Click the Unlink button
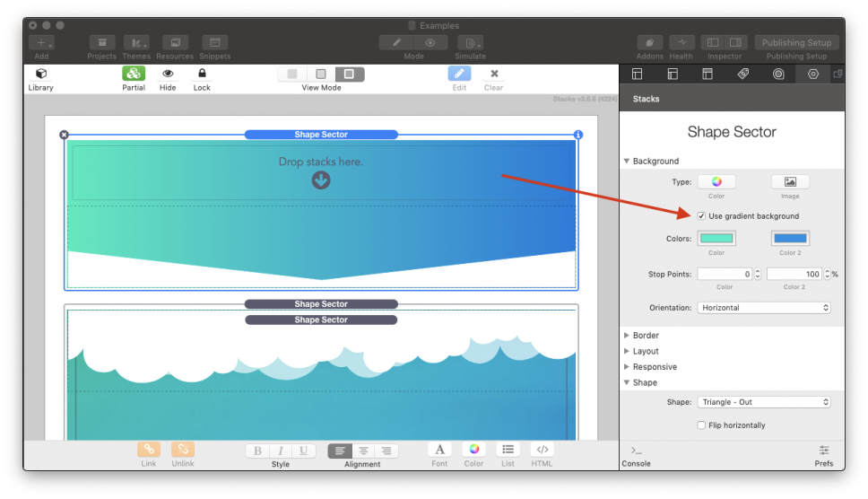868x499 pixels. pos(183,449)
